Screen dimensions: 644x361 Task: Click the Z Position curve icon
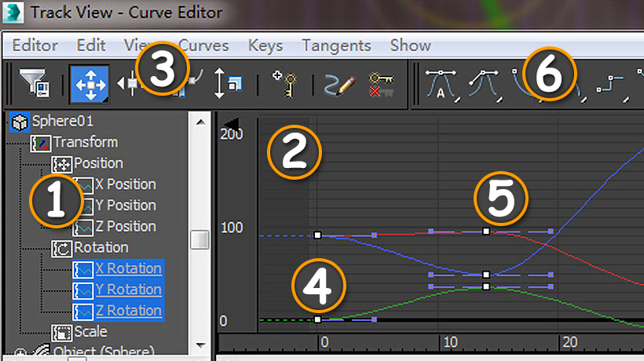click(83, 228)
